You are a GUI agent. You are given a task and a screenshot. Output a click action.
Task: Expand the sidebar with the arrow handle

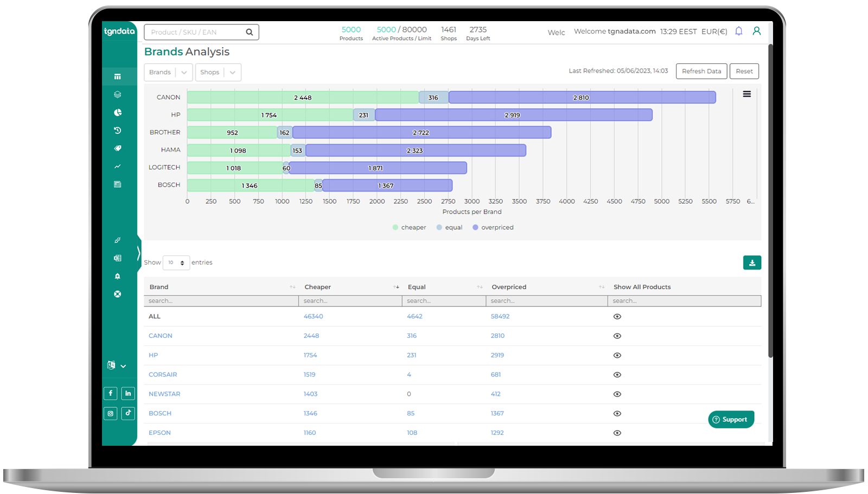pos(139,253)
